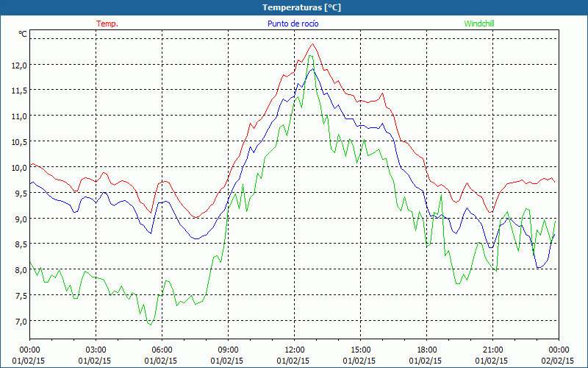Click the 7,5 y-axis value
This screenshot has width=588, height=368.
pos(21,296)
